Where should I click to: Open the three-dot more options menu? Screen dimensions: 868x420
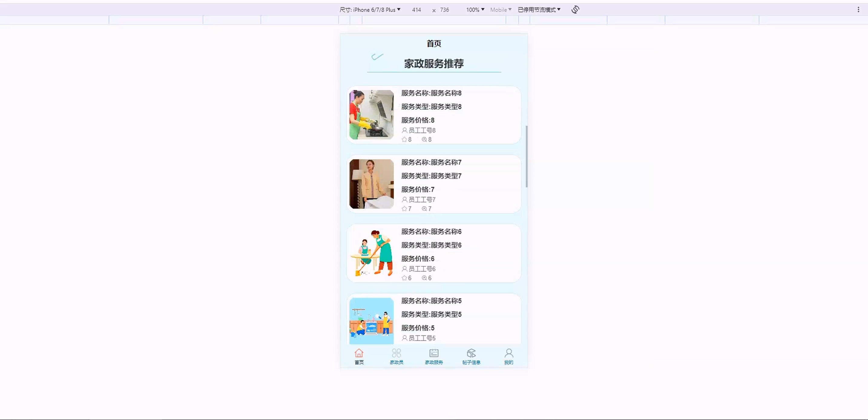[x=858, y=10]
